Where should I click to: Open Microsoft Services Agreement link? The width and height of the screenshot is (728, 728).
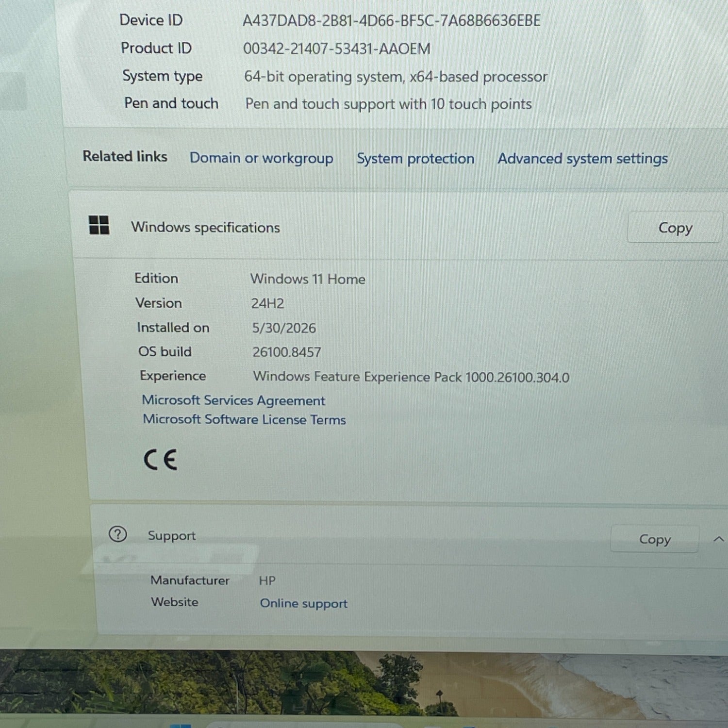pyautogui.click(x=233, y=400)
